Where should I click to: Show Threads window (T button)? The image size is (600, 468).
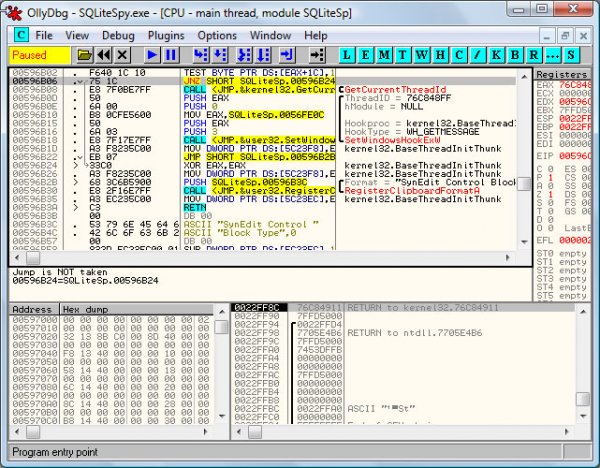pos(403,55)
